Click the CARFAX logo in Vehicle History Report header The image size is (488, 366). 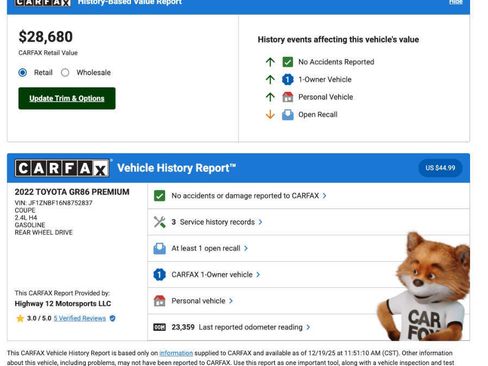pos(62,168)
